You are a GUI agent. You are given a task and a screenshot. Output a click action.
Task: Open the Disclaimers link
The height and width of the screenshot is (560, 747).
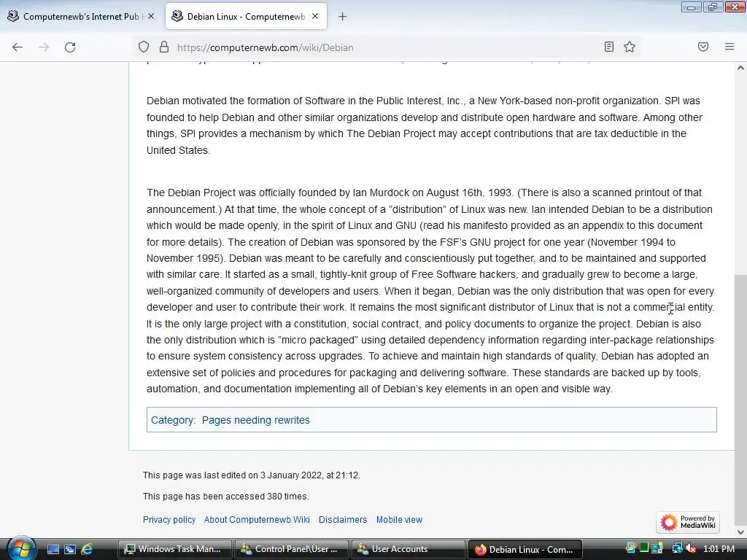[343, 519]
